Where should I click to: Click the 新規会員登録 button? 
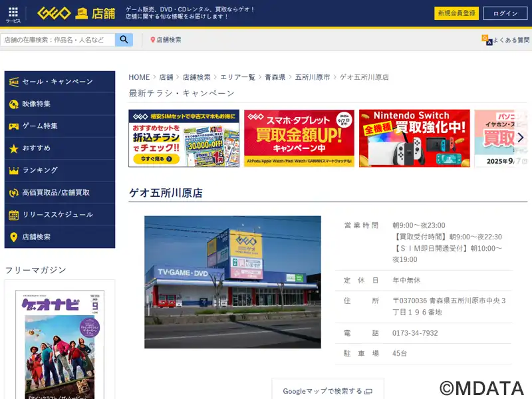point(456,13)
